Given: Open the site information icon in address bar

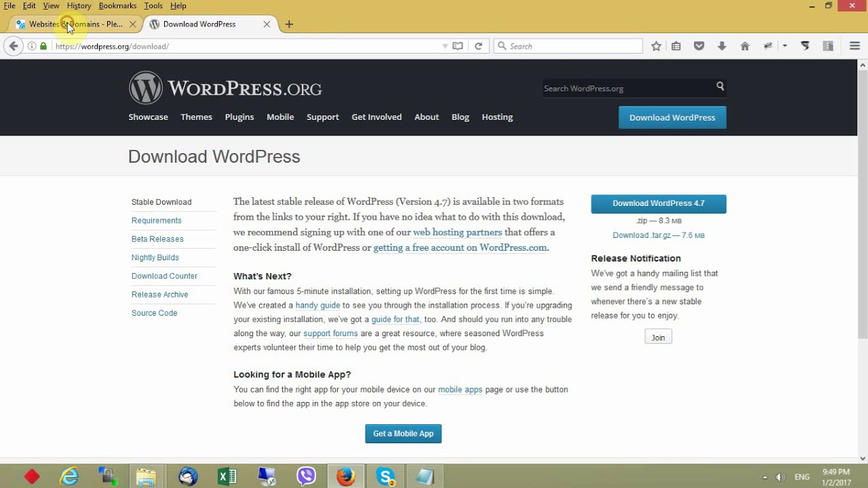Looking at the screenshot, I should pyautogui.click(x=32, y=46).
